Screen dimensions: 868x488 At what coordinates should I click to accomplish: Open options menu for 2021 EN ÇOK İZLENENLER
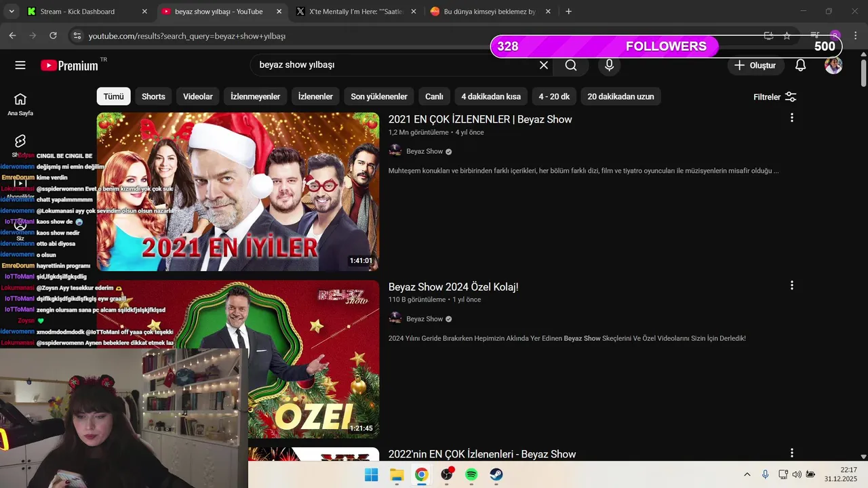point(791,118)
